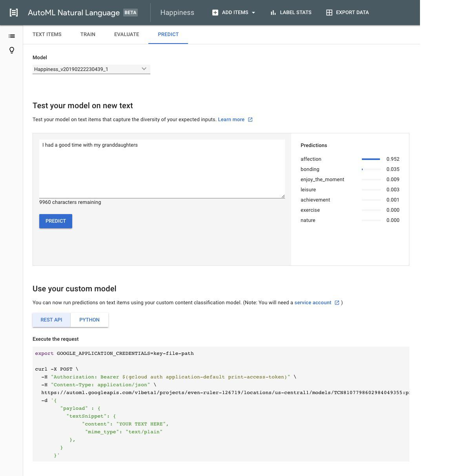This screenshot has width=471, height=476.
Task: Click the 0.035 score value
Action: pos(393,169)
